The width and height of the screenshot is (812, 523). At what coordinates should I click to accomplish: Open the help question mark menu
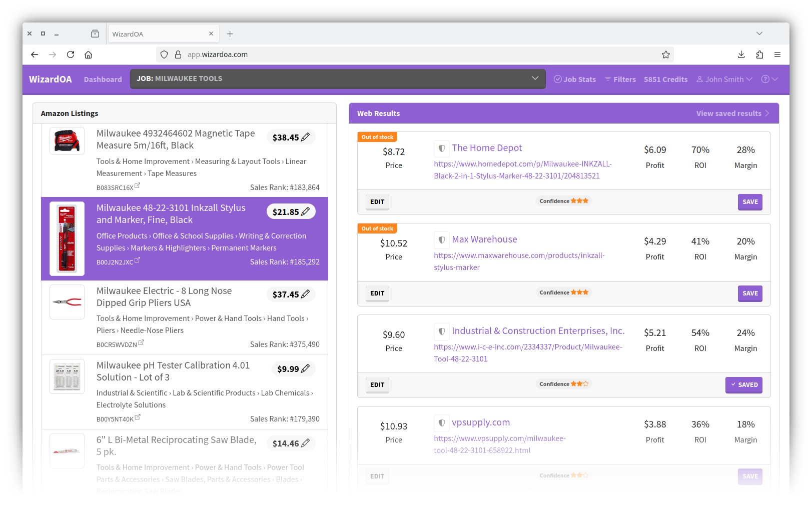click(769, 79)
